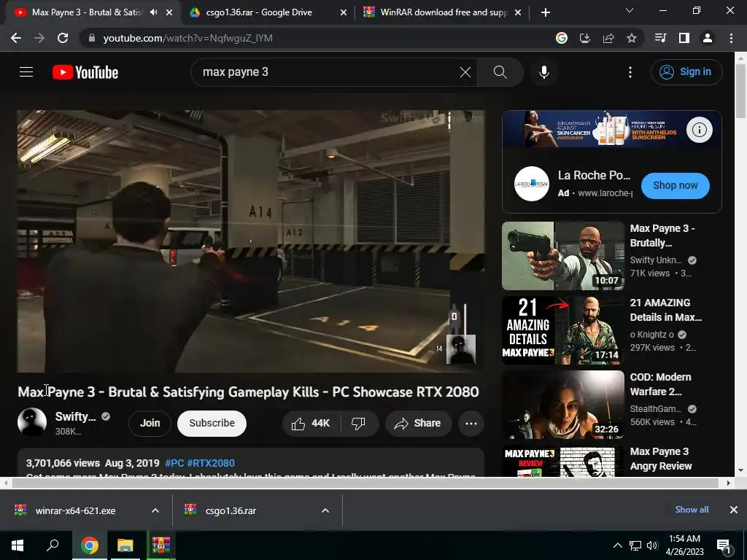The width and height of the screenshot is (747, 560).
Task: Open WinRAR from taskbar
Action: (x=161, y=545)
